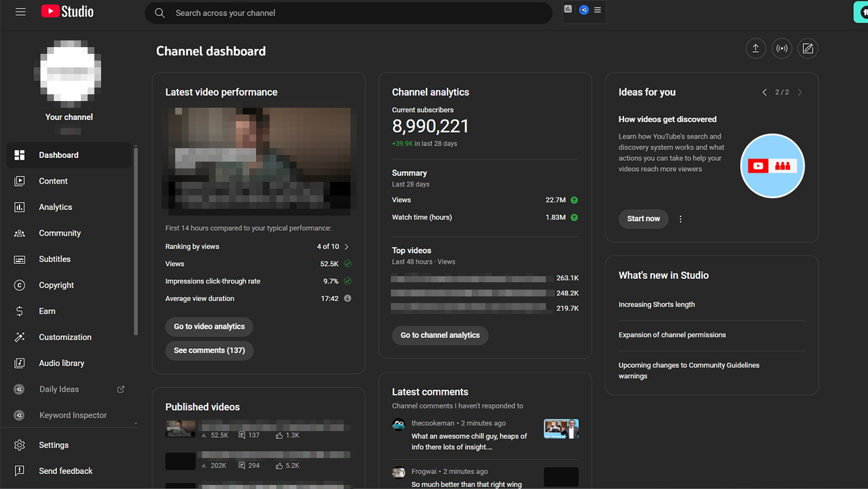Screen dimensions: 868x489
Task: Click the latest video thumbnail
Action: coord(258,160)
